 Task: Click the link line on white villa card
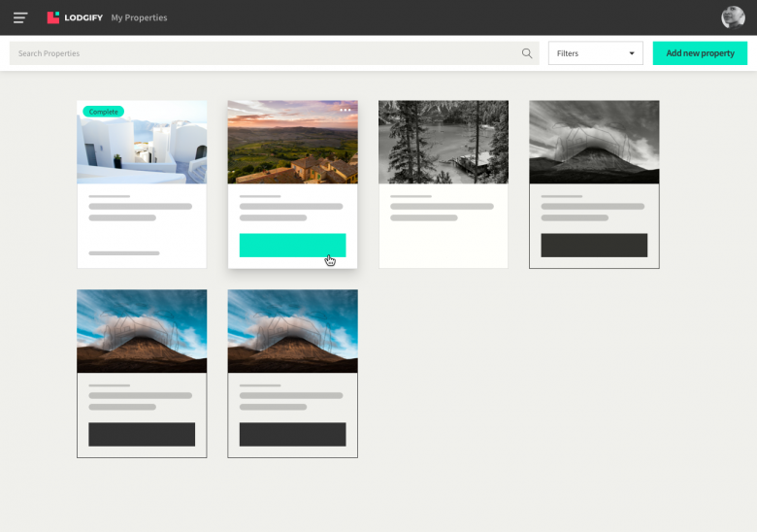point(124,253)
